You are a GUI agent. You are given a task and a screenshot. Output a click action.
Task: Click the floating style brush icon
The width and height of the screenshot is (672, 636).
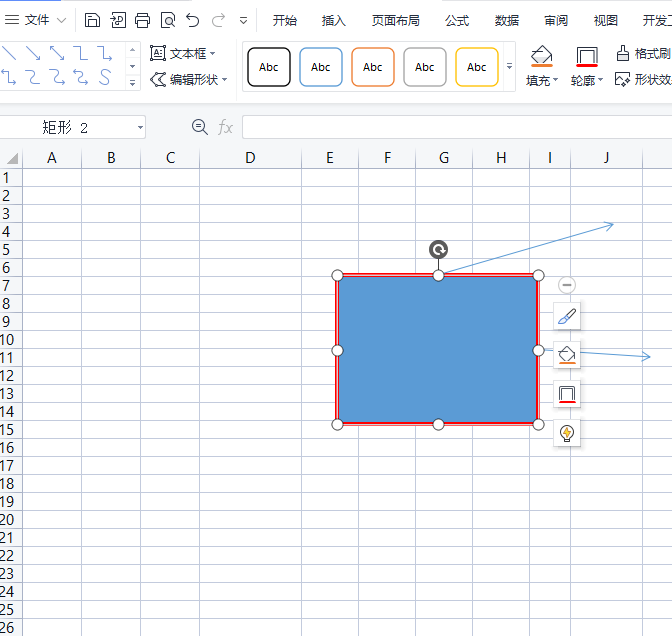[567, 316]
